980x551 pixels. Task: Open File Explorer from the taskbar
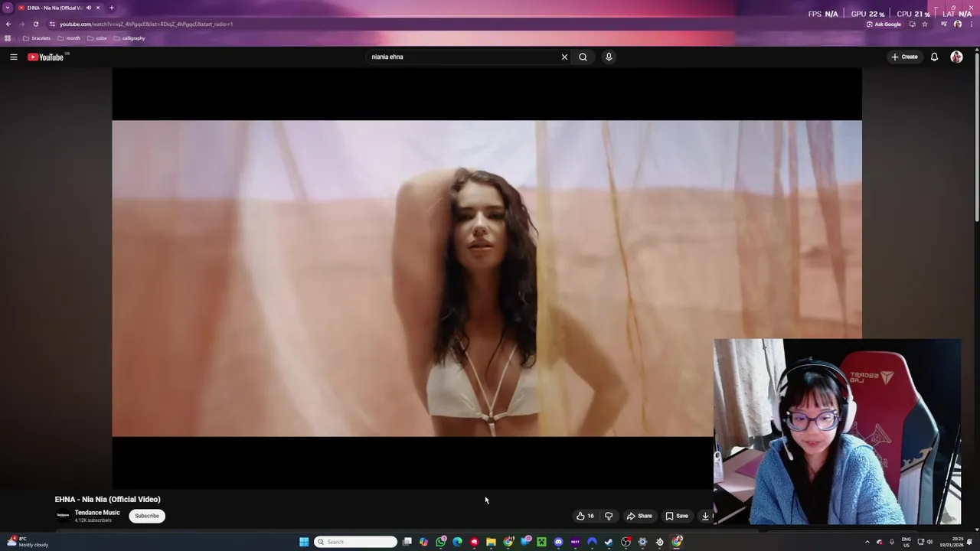tap(491, 542)
